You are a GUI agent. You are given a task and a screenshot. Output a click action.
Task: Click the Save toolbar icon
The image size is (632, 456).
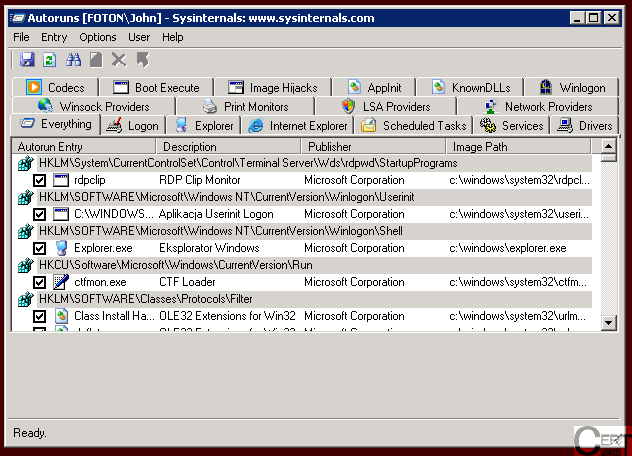27,60
